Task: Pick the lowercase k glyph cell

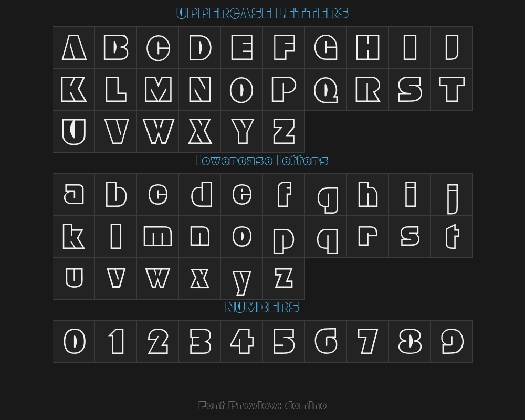Action: click(73, 236)
